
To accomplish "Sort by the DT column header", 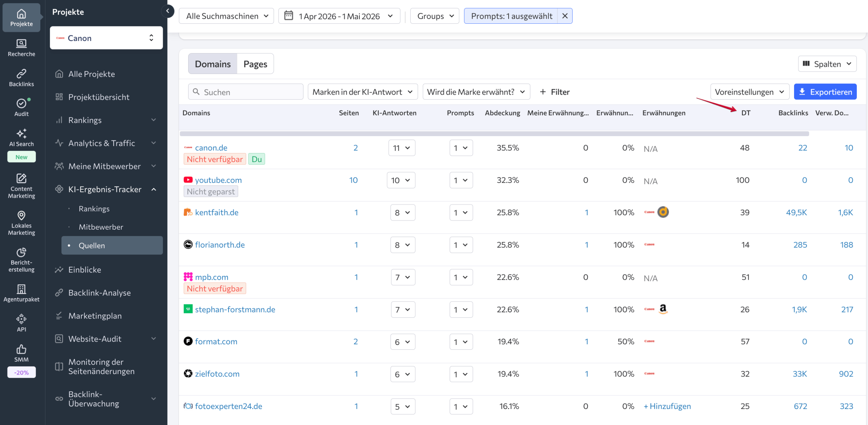I will pos(746,113).
